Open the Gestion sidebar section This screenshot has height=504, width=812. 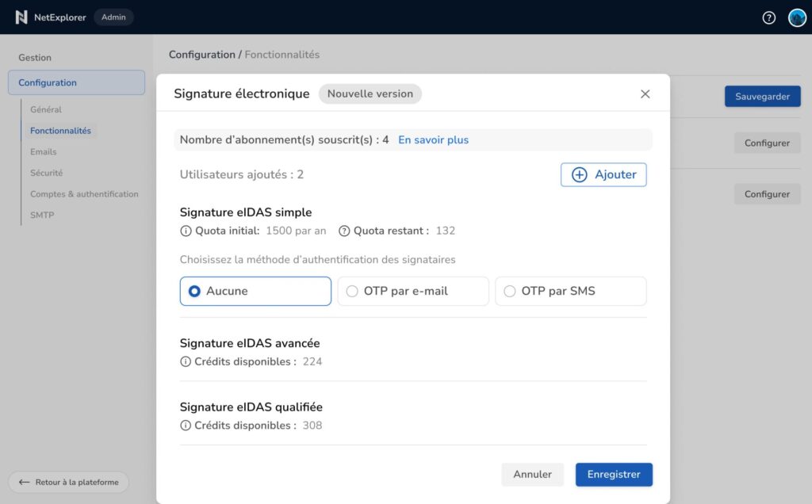35,58
